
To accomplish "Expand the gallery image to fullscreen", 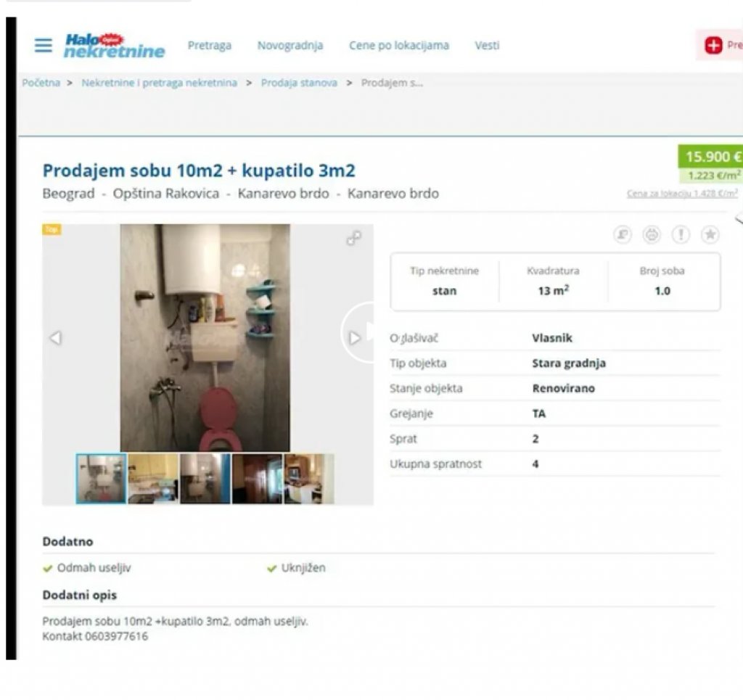I will (354, 238).
